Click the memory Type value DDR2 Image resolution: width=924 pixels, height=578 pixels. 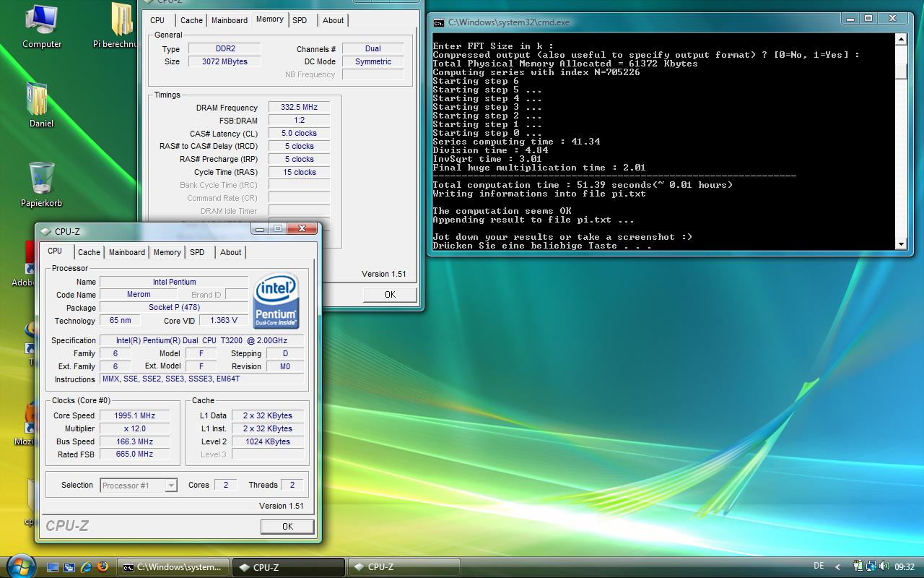point(225,48)
